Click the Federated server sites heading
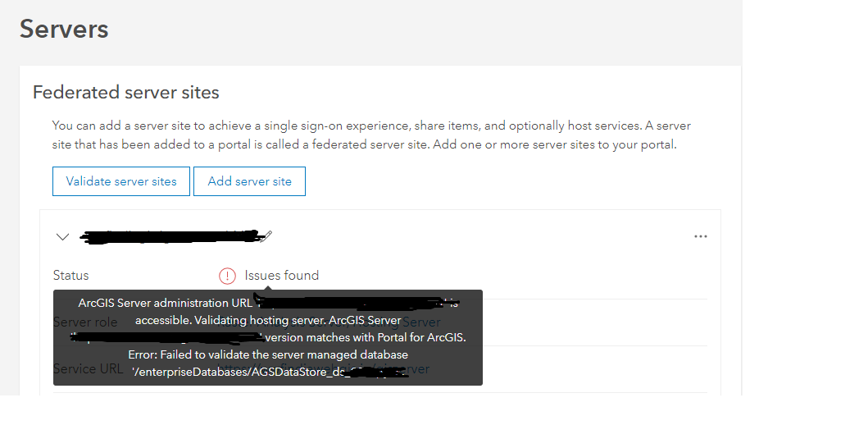This screenshot has width=868, height=448. [125, 92]
